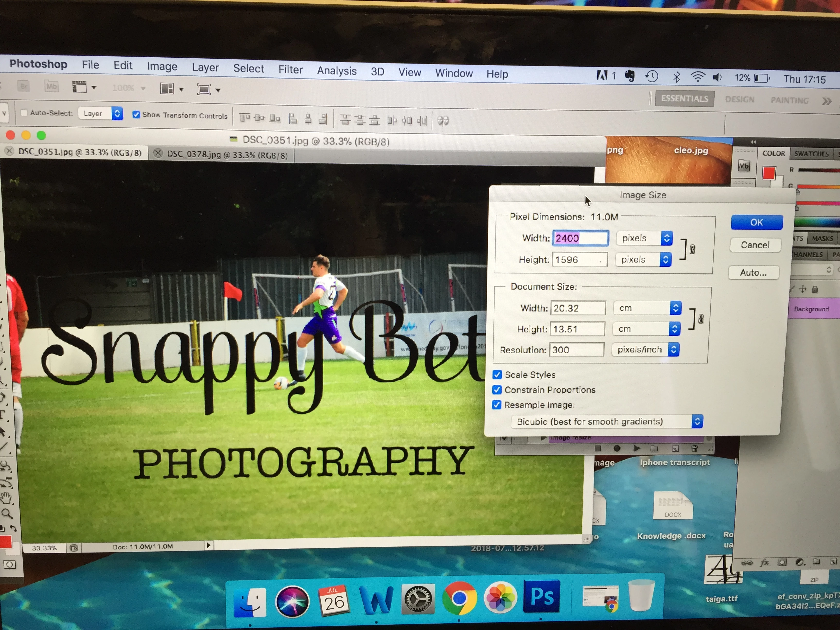
Task: Open Mini Bridge from the top bar
Action: point(51,86)
